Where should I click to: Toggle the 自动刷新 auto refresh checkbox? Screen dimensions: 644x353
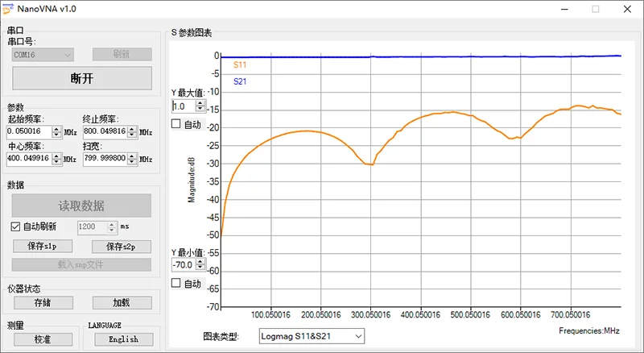tap(15, 226)
